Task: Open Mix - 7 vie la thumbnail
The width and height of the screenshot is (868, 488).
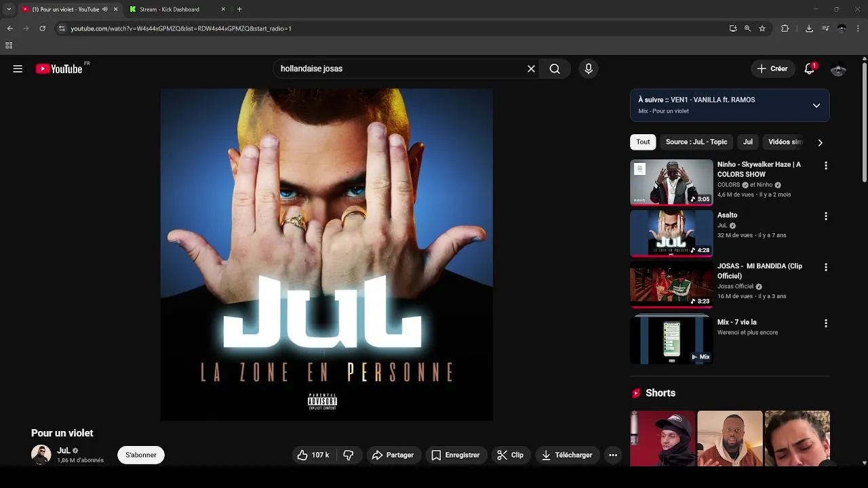Action: coord(671,340)
